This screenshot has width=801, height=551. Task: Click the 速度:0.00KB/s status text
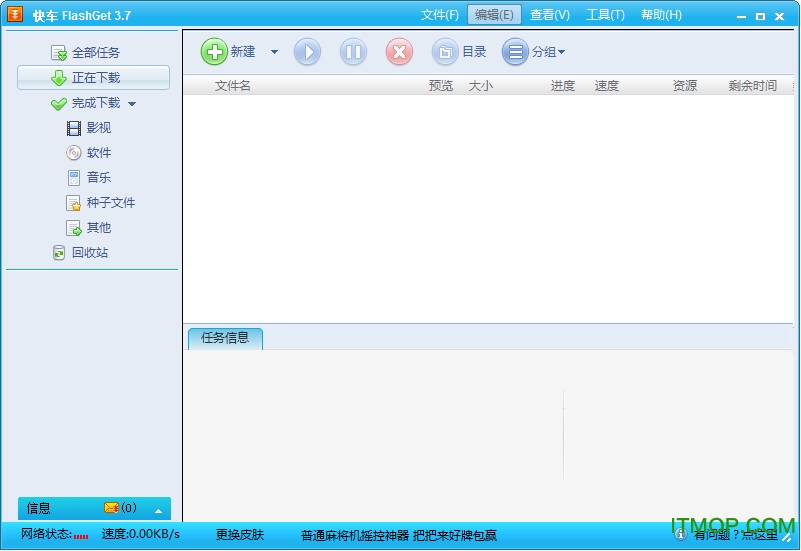[x=140, y=535]
